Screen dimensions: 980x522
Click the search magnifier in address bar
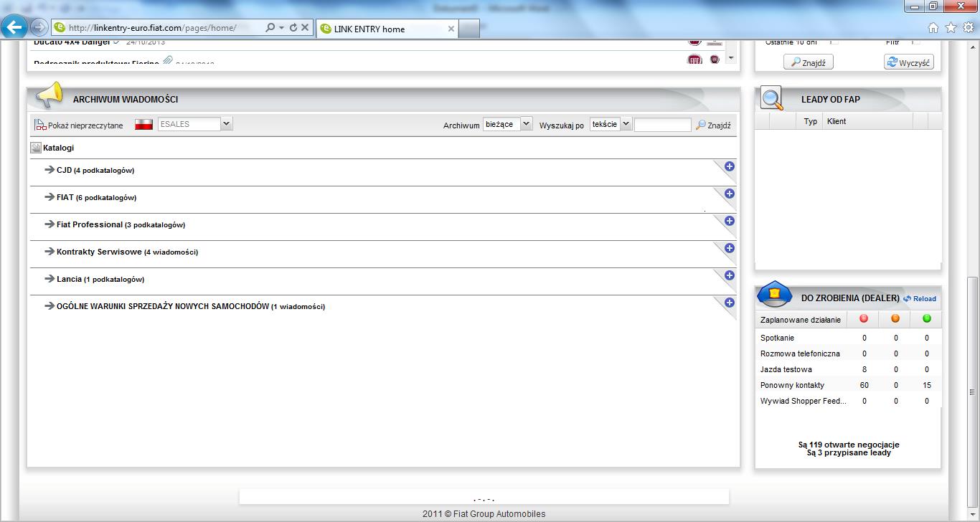(x=270, y=27)
